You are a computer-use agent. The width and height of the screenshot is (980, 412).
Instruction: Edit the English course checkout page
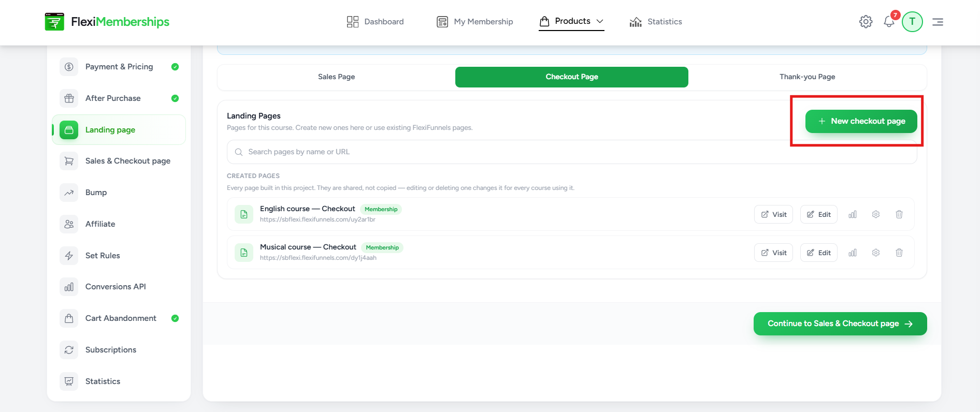819,214
